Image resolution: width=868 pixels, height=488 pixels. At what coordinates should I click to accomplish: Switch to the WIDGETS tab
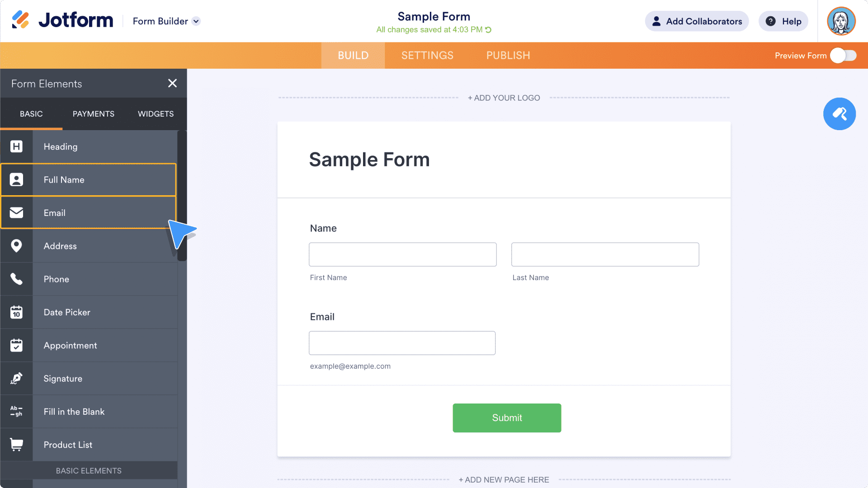click(x=156, y=113)
